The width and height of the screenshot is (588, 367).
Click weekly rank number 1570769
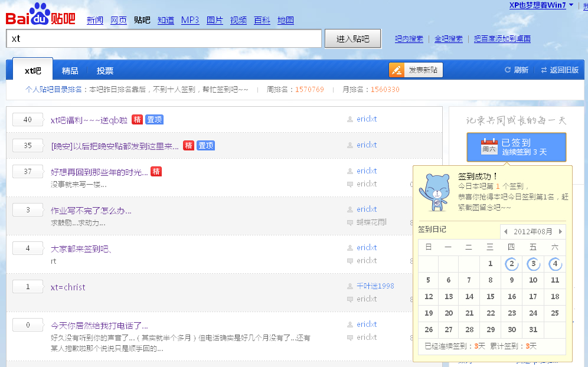coord(309,90)
